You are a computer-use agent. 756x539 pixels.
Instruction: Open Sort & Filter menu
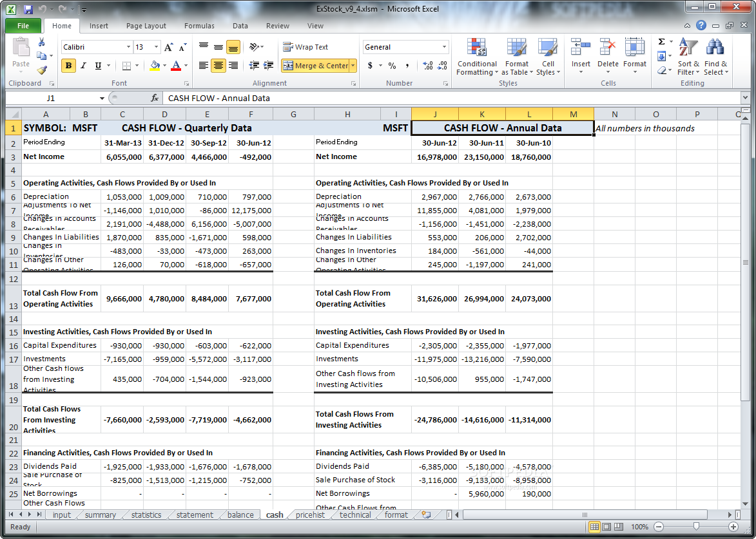[x=688, y=57]
